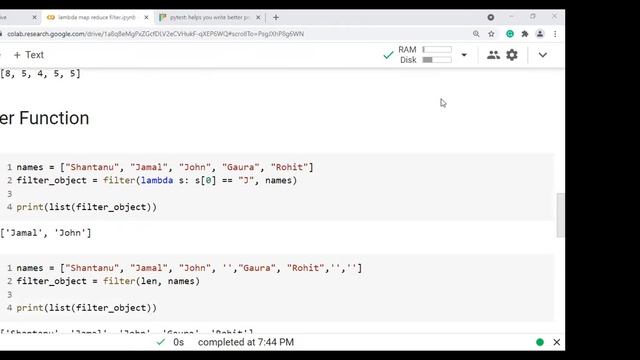
Task: Click the Disk usage bar
Action: tap(437, 60)
